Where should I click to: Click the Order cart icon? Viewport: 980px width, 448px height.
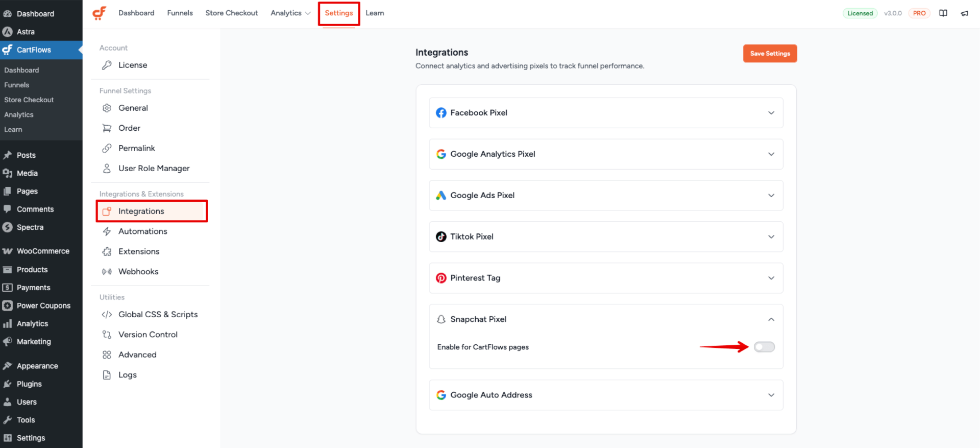point(107,128)
